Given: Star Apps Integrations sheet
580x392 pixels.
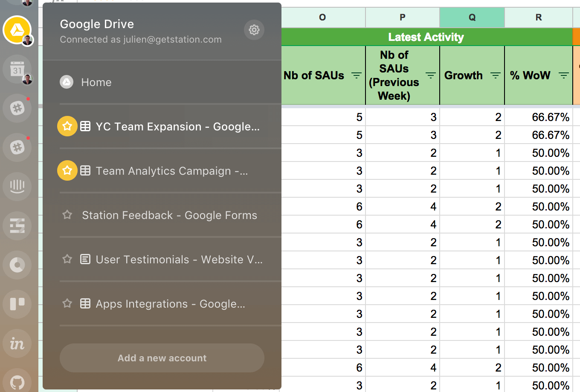Looking at the screenshot, I should pos(67,303).
